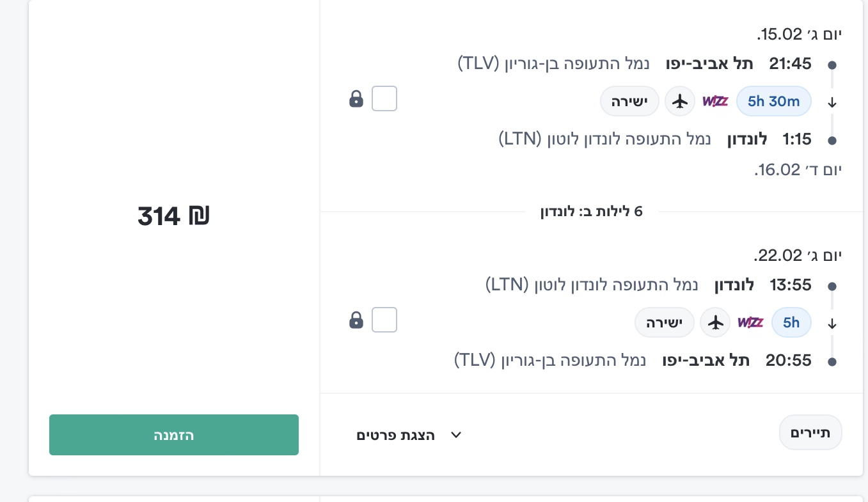Viewport: 868px width, 502px height.
Task: Click the return flight airplane icon
Action: point(715,322)
